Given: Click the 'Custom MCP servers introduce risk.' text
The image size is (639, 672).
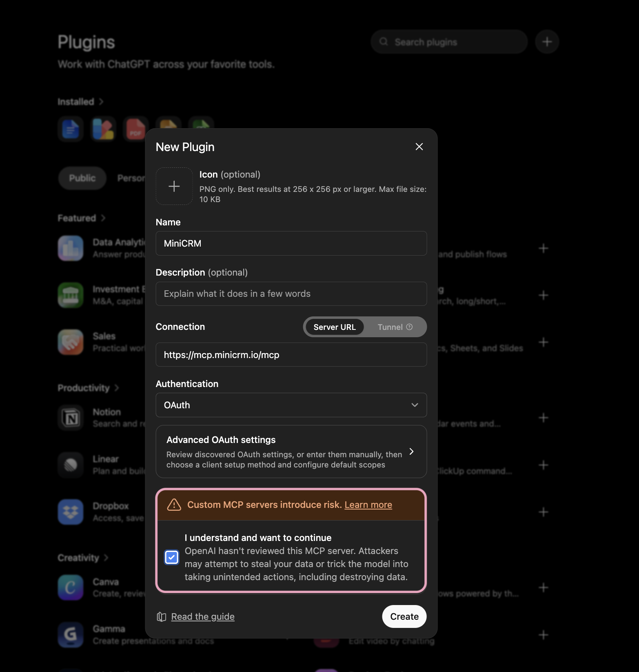Looking at the screenshot, I should click(x=264, y=505).
